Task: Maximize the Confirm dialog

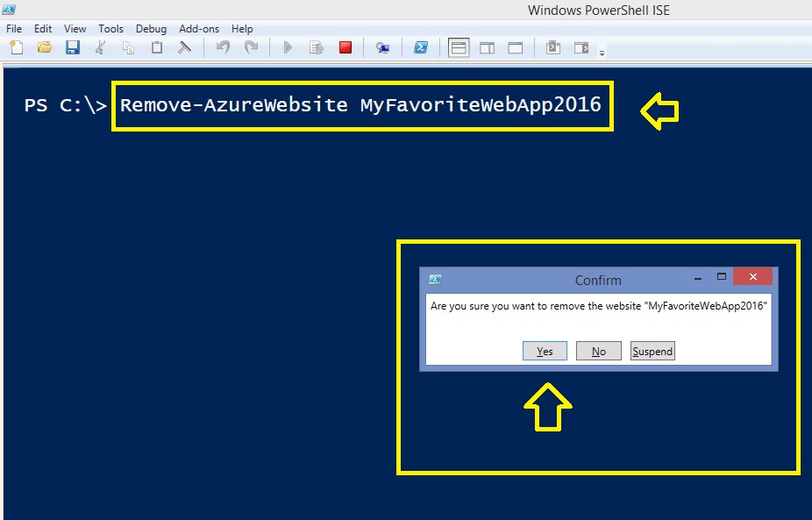Action: pyautogui.click(x=722, y=276)
